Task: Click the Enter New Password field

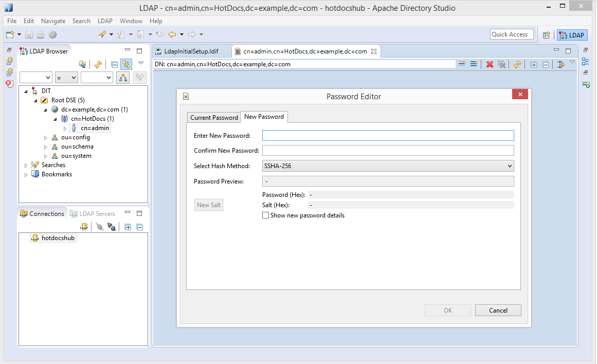Action: coord(388,135)
